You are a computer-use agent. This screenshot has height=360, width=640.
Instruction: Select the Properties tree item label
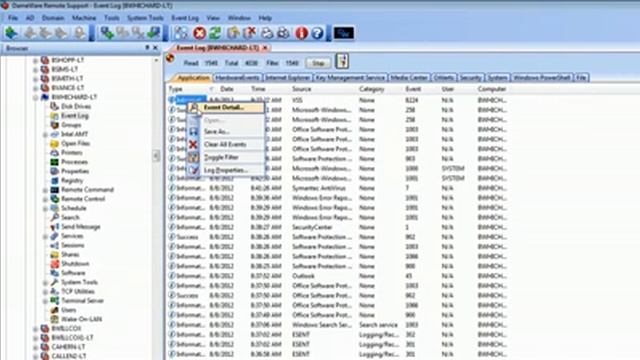75,171
